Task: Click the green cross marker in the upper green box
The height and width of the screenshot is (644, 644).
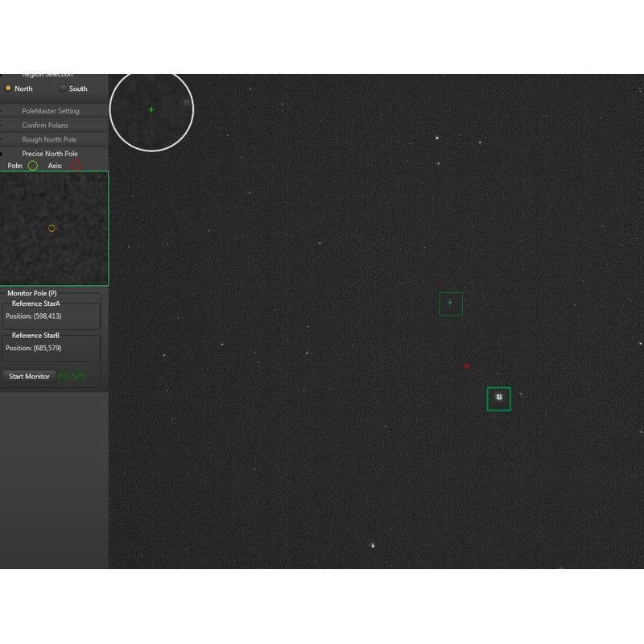Action: [x=450, y=302]
